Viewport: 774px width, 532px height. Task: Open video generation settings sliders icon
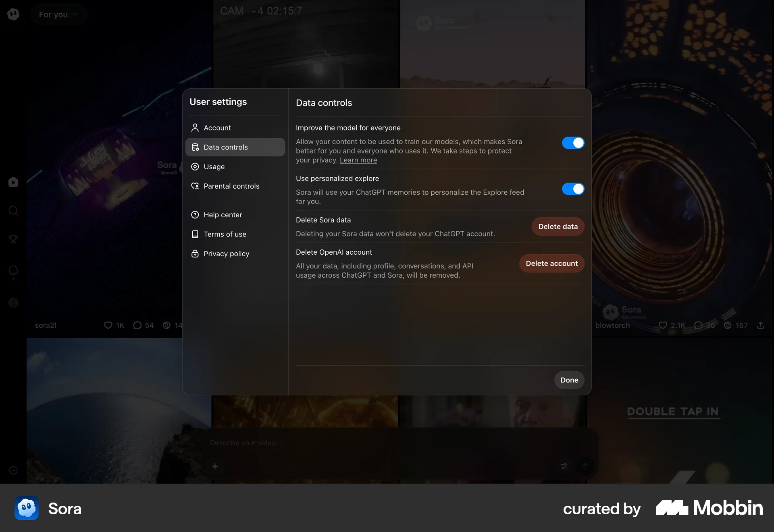[x=564, y=466]
